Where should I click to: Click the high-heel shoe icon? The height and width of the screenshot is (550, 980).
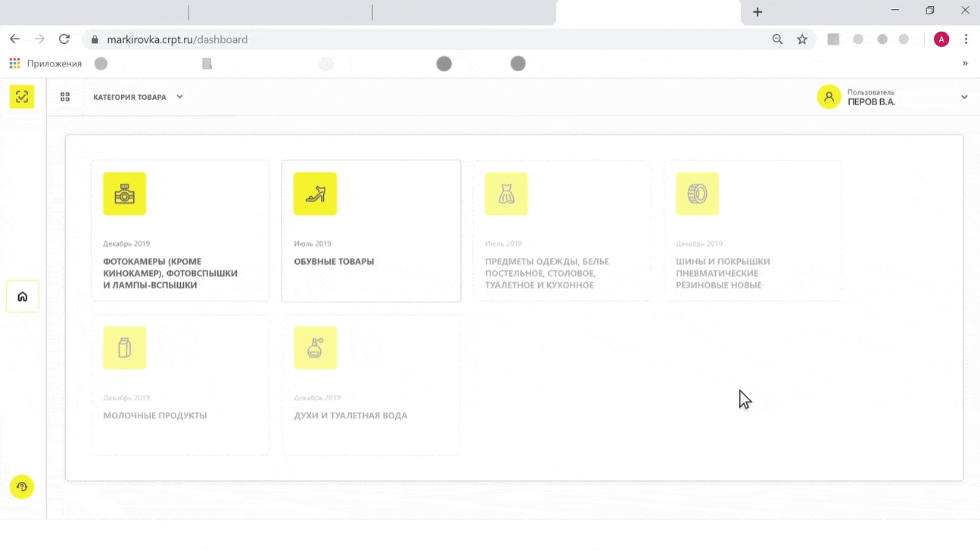point(316,194)
